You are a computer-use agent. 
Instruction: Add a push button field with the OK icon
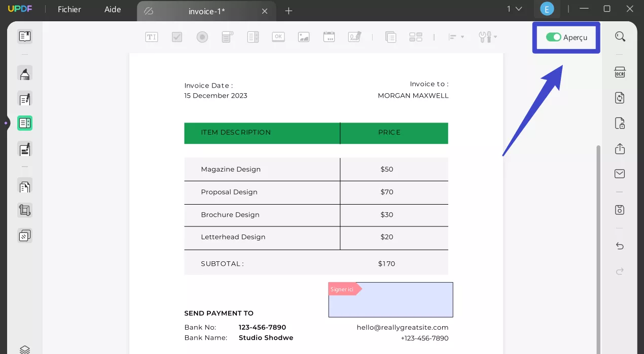pos(278,36)
